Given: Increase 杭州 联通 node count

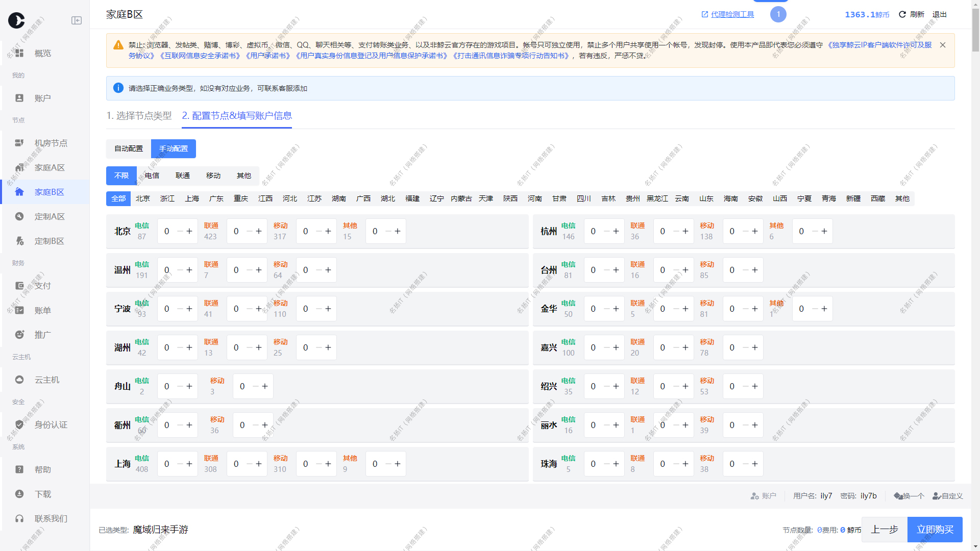Looking at the screenshot, I should click(685, 231).
